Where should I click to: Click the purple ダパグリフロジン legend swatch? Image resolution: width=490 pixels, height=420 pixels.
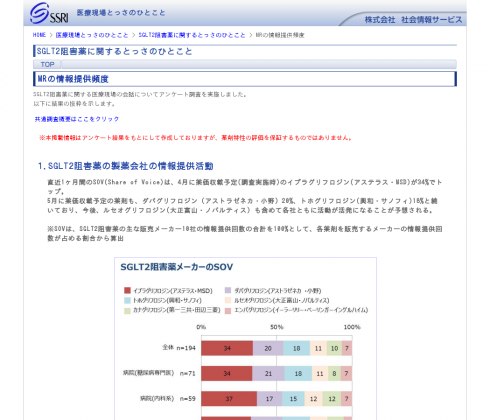(x=228, y=290)
